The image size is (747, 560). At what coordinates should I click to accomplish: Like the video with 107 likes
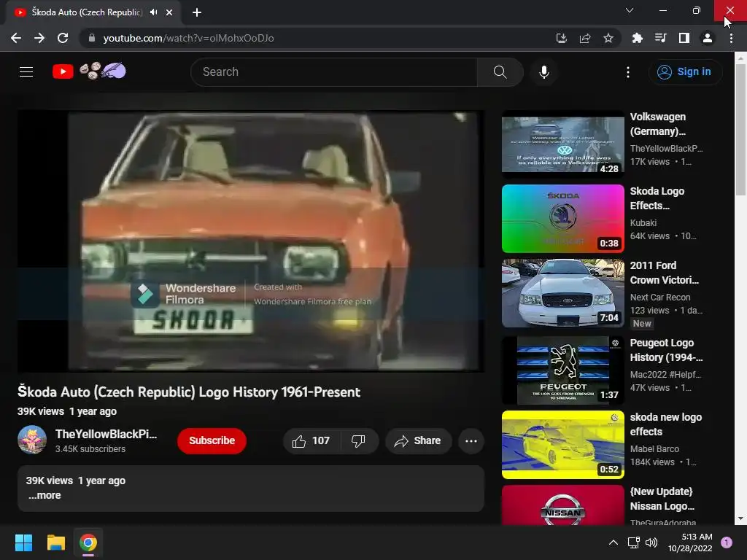click(x=311, y=441)
